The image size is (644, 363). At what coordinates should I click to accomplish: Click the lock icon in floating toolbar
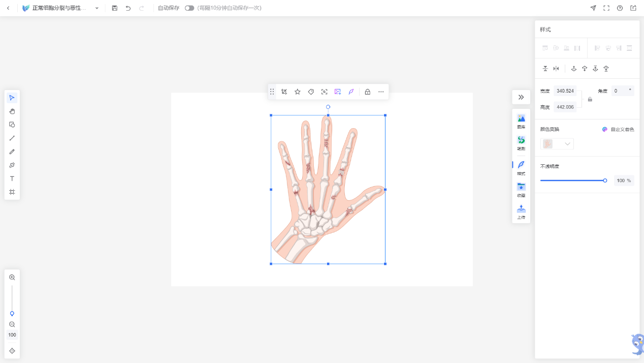coord(368,92)
